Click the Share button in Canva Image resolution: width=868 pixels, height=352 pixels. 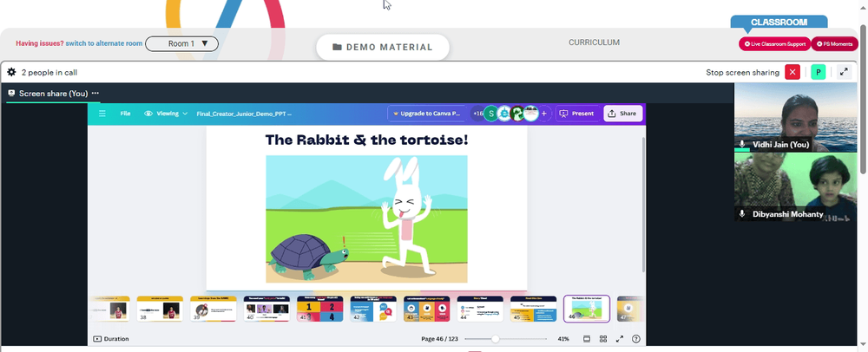point(622,114)
